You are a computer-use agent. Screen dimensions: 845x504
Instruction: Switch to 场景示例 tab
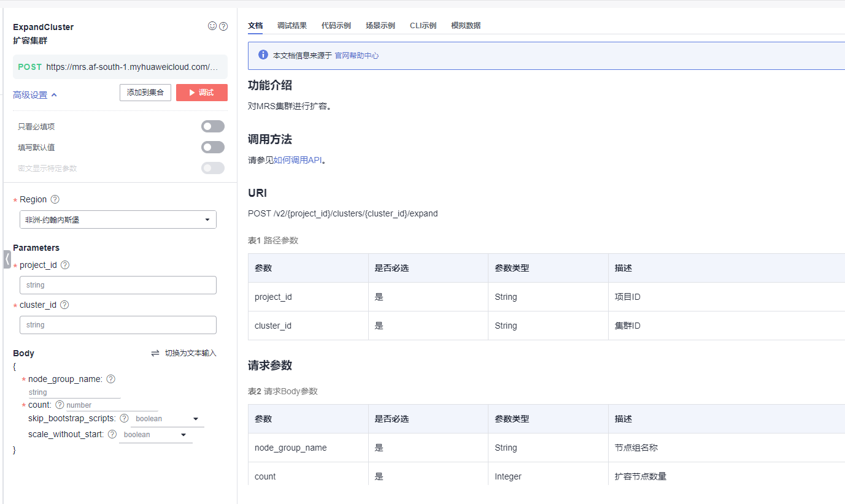(380, 26)
